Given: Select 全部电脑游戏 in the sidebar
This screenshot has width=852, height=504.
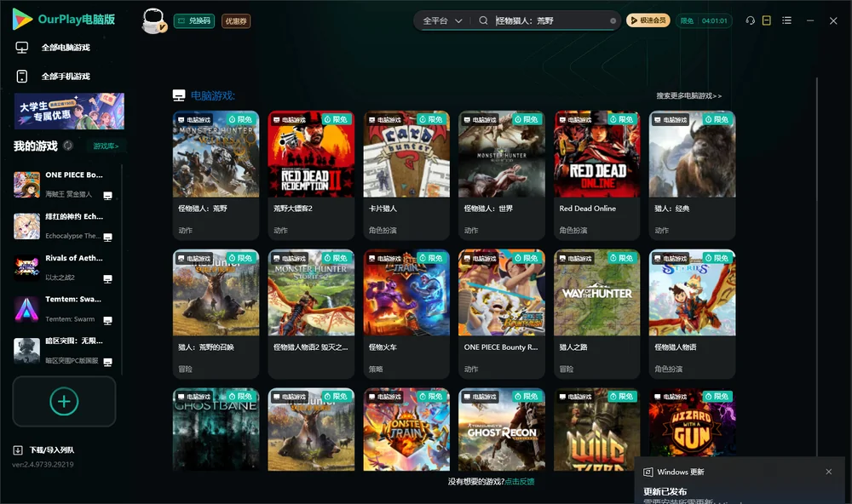Looking at the screenshot, I should pos(66,48).
